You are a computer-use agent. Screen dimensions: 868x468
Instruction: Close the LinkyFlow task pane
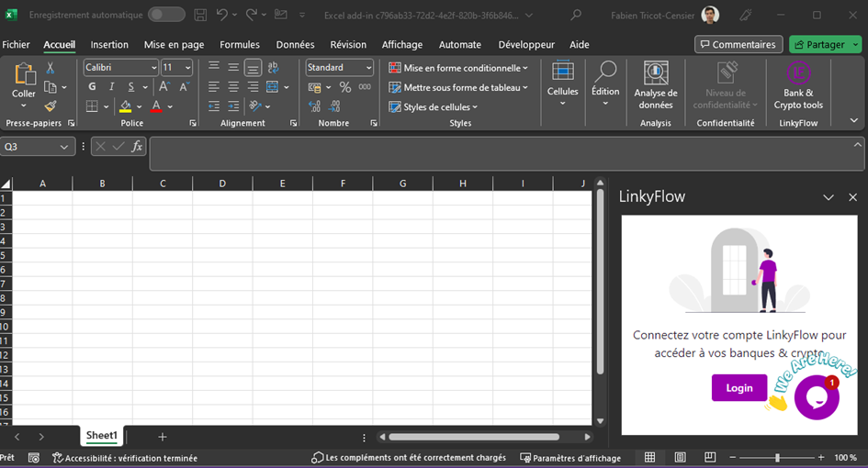pyautogui.click(x=852, y=197)
